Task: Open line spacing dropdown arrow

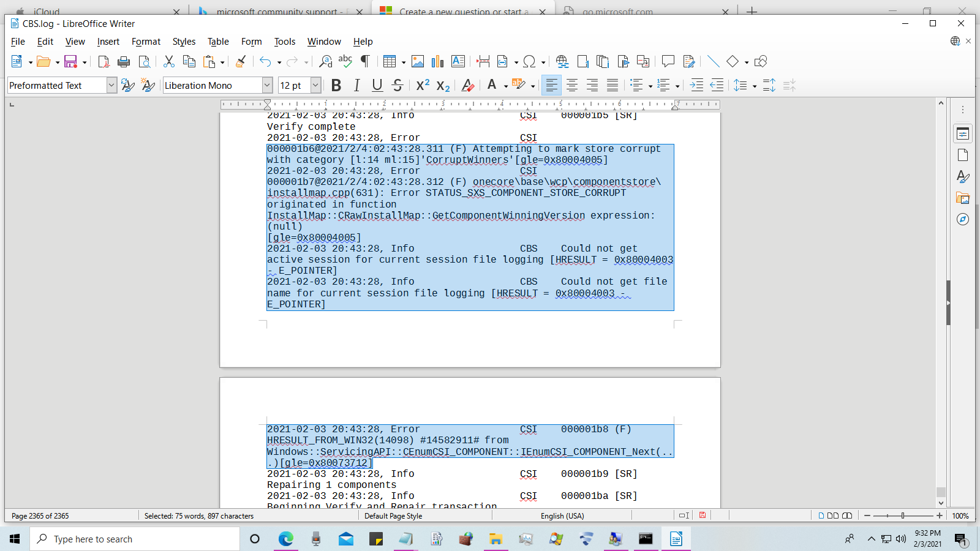Action: tap(754, 86)
